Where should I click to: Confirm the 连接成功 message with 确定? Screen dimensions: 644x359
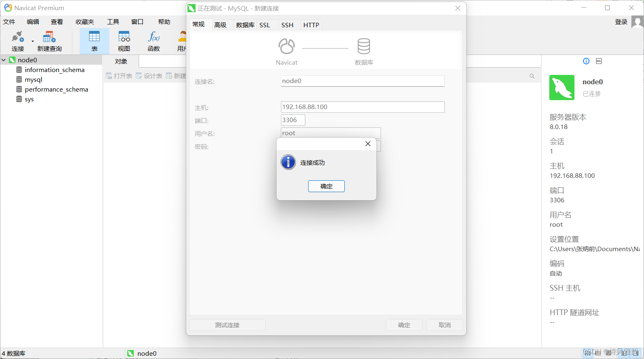coord(326,186)
